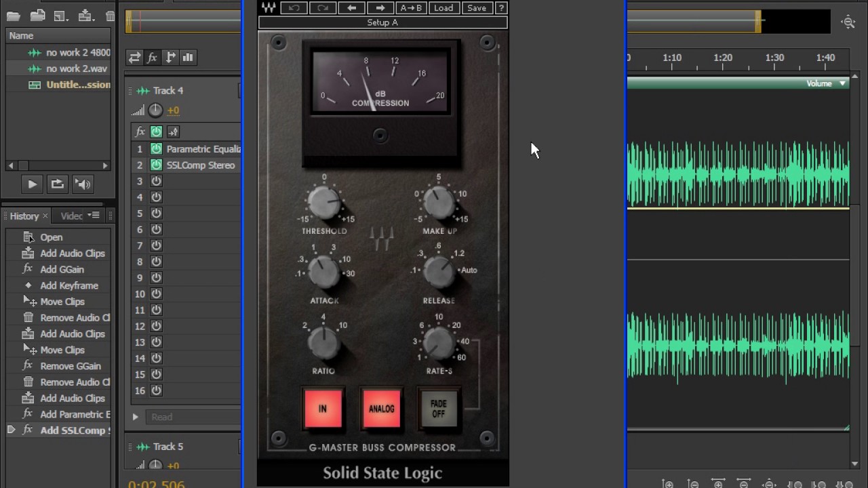Expand the Track 4 automation lanes triangle

(136, 417)
